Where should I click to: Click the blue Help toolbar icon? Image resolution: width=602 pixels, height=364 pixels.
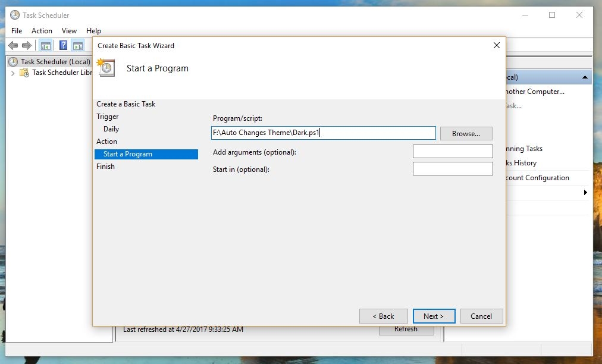point(63,45)
